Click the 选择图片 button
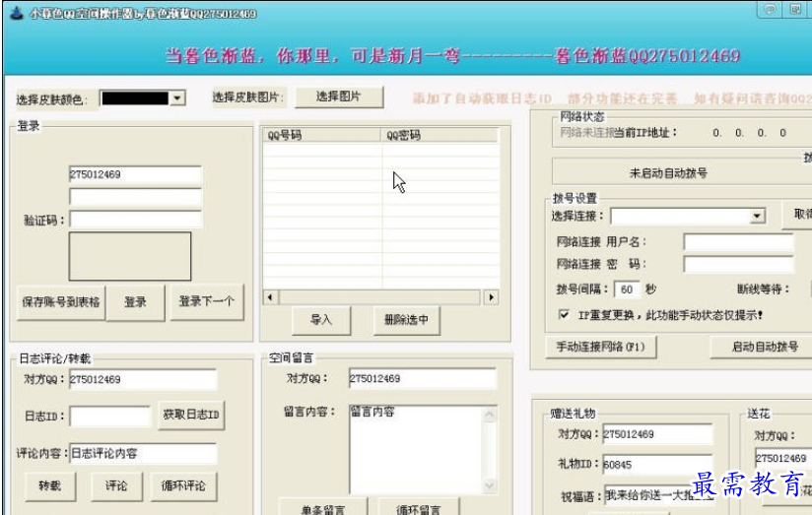Screen dimensions: 812x515 [x=339, y=97]
